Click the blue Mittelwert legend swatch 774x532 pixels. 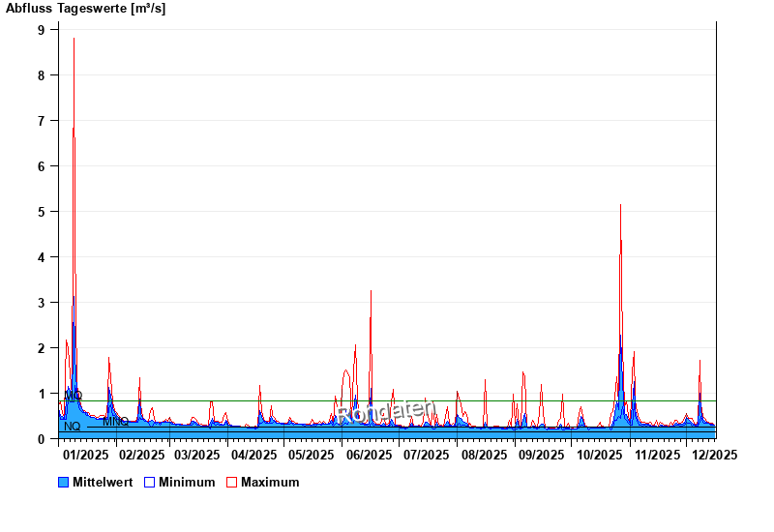[x=64, y=482]
